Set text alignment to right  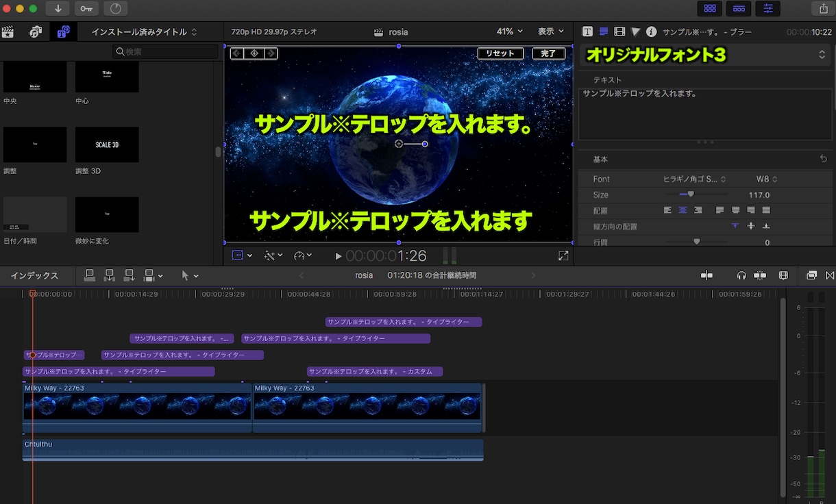[698, 210]
